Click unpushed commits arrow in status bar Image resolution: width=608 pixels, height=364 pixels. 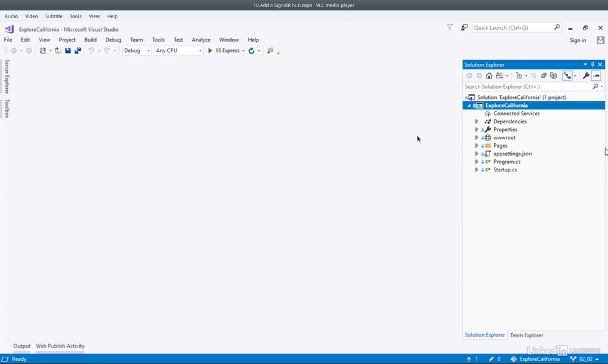[x=469, y=359]
